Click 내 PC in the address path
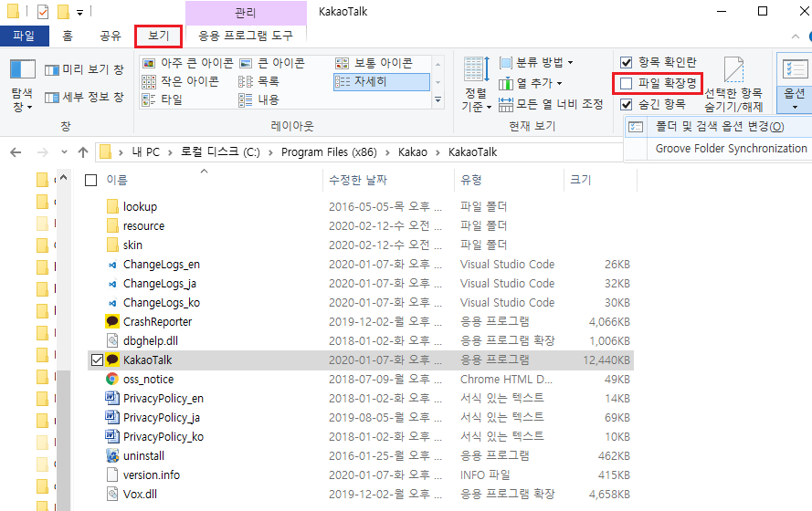The width and height of the screenshot is (812, 511). [x=145, y=152]
